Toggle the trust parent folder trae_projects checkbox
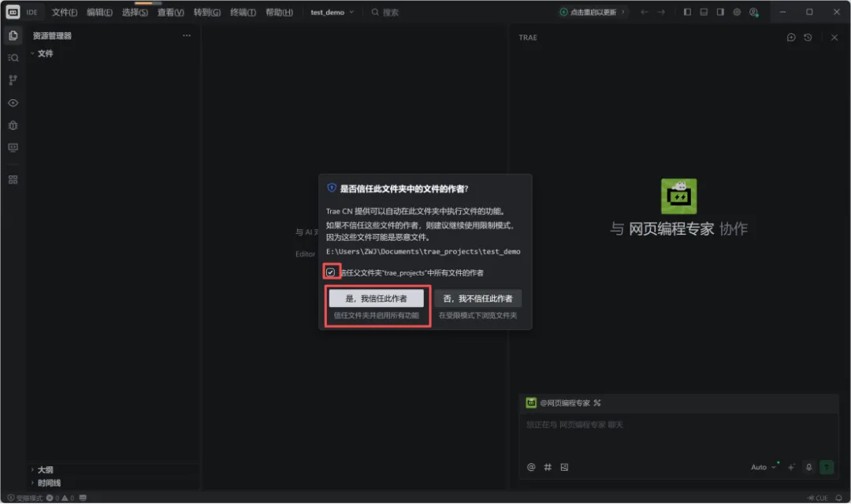Screen dimensions: 851x504 (x=330, y=272)
